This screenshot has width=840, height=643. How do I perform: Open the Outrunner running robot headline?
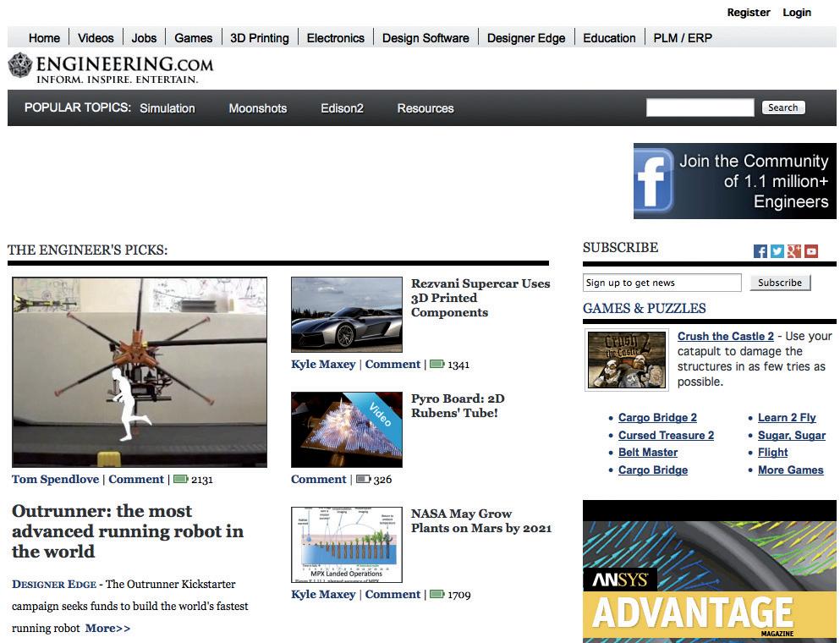tap(128, 531)
